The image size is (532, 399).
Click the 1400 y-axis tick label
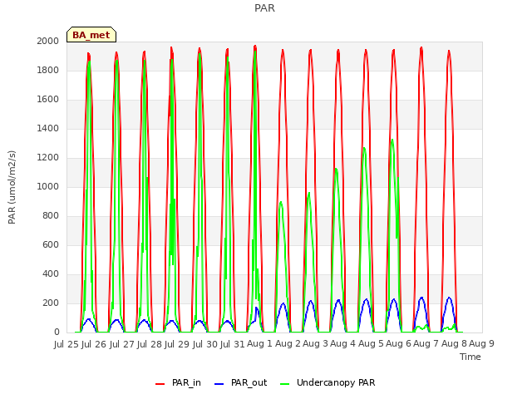pos(48,129)
